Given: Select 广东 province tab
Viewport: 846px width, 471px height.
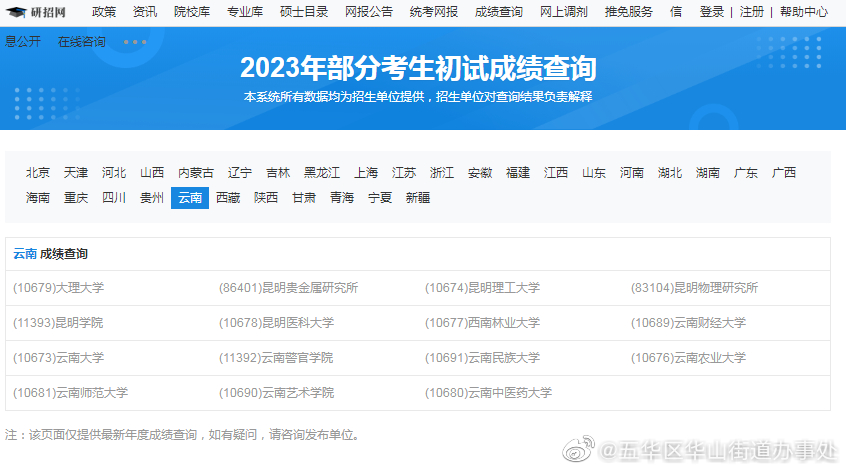Looking at the screenshot, I should click(746, 173).
